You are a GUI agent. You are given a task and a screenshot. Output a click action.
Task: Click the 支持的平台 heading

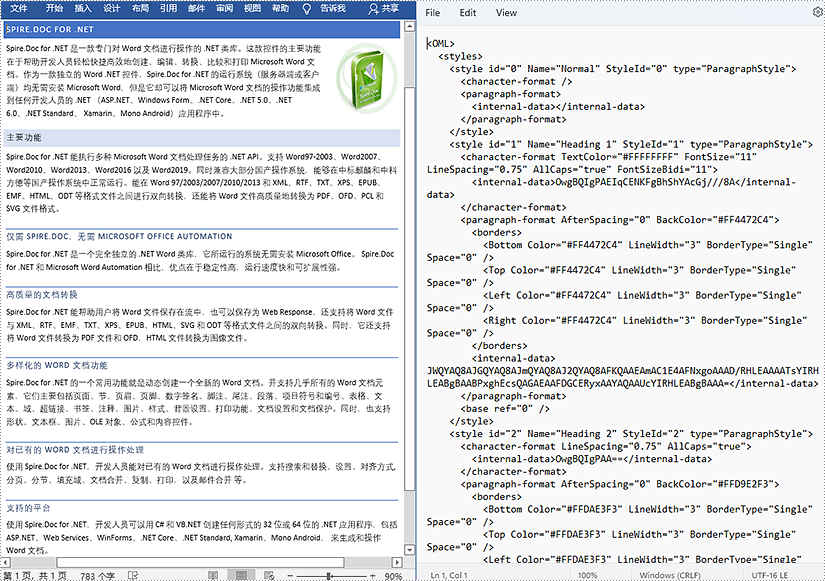[x=28, y=507]
